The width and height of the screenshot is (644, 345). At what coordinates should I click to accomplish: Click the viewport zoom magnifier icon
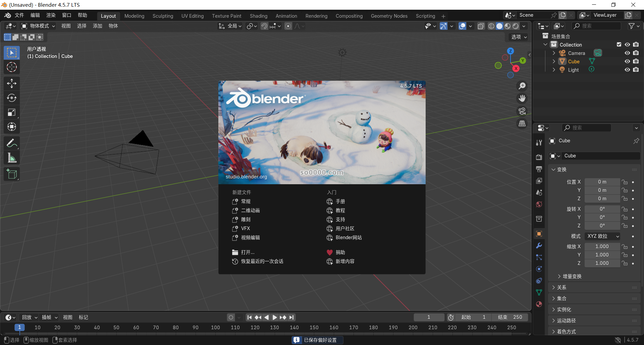[x=522, y=86]
